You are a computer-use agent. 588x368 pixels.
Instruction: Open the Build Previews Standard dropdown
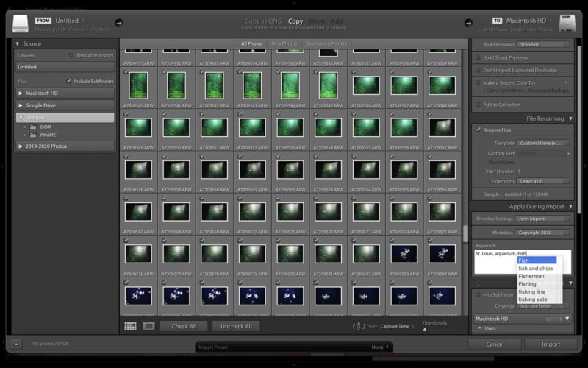[543, 44]
